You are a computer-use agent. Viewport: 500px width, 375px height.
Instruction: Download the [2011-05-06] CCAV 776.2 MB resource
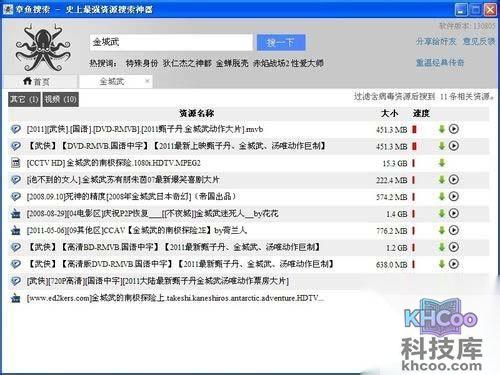coord(442,230)
